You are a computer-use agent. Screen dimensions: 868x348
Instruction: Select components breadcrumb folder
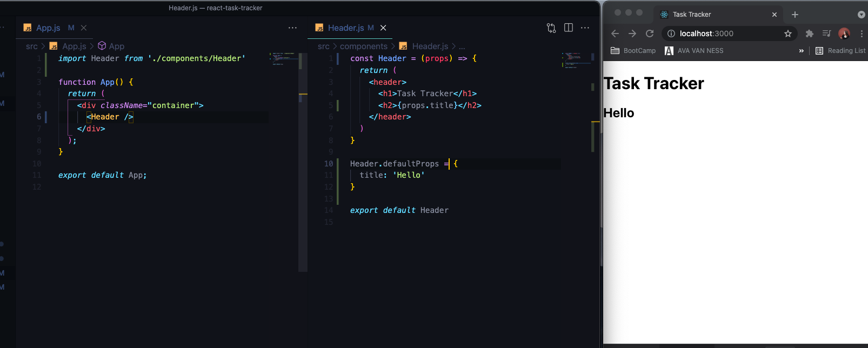tap(364, 46)
